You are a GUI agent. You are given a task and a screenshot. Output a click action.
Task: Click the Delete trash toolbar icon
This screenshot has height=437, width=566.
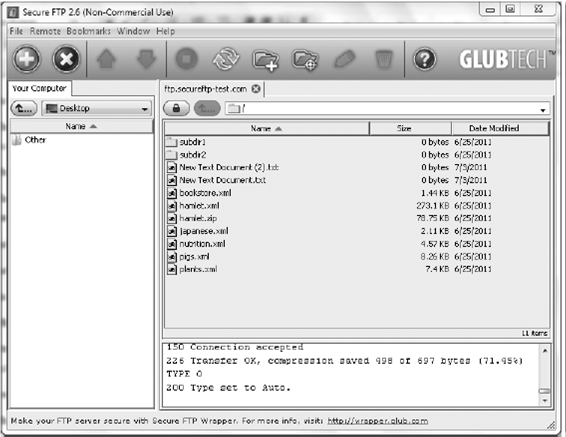[x=384, y=60]
